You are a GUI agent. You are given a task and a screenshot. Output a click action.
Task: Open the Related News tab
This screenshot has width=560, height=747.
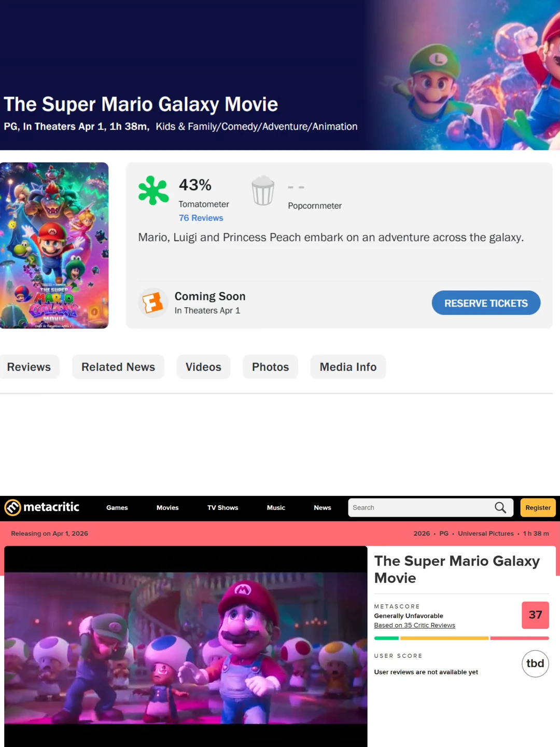coord(118,367)
